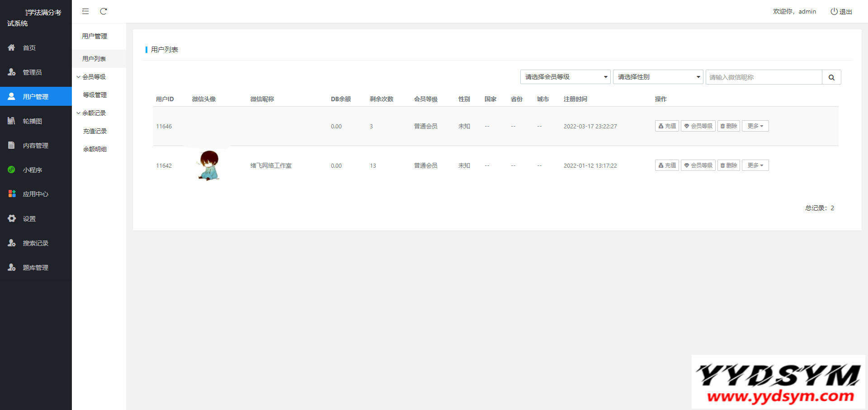Click the sidebar collapse menu icon

pos(85,11)
